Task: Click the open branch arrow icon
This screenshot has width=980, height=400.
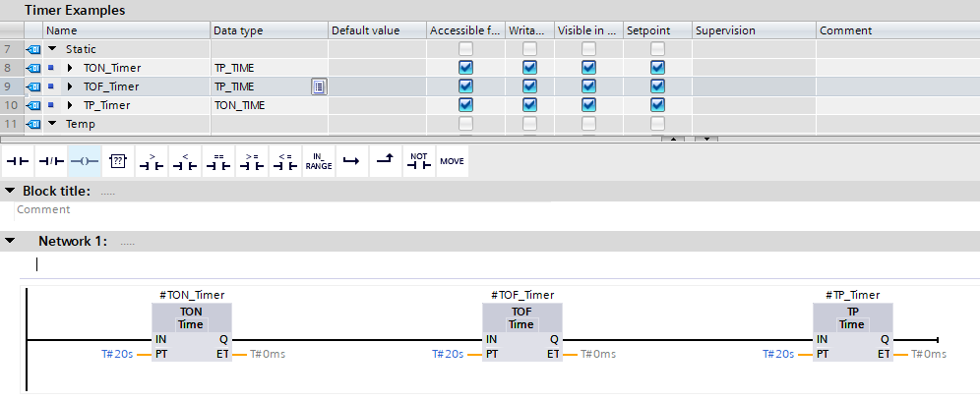Action: (351, 160)
